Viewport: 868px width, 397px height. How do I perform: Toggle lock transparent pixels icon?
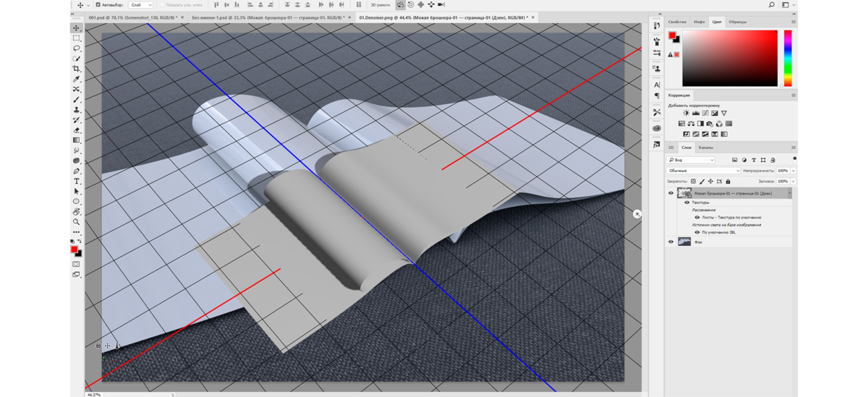pos(693,182)
